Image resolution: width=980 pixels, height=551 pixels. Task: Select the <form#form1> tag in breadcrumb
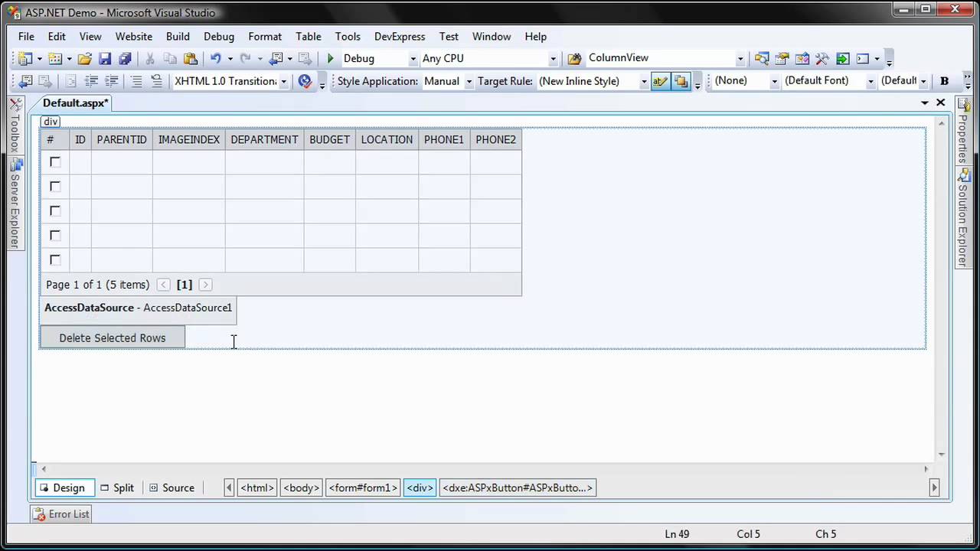click(363, 487)
